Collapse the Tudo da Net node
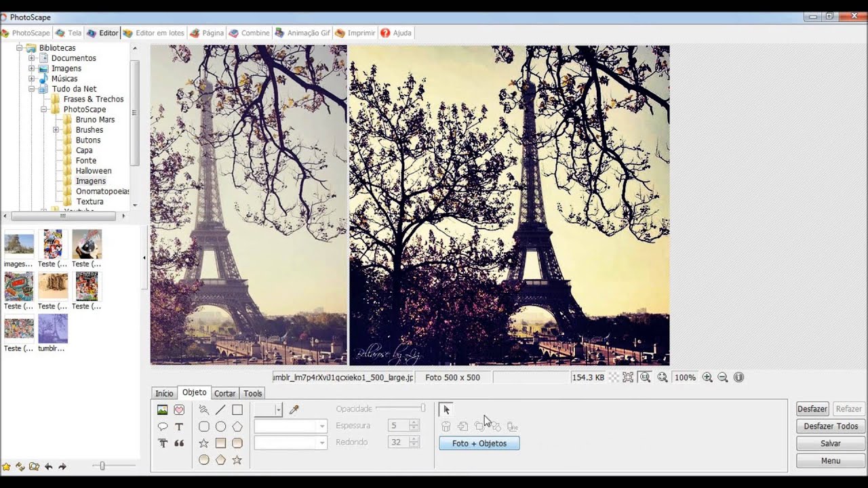Image resolution: width=868 pixels, height=488 pixels. (31, 89)
